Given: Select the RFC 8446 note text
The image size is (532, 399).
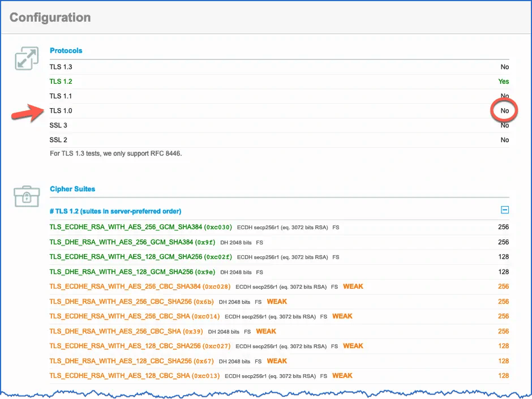Looking at the screenshot, I should tap(115, 153).
